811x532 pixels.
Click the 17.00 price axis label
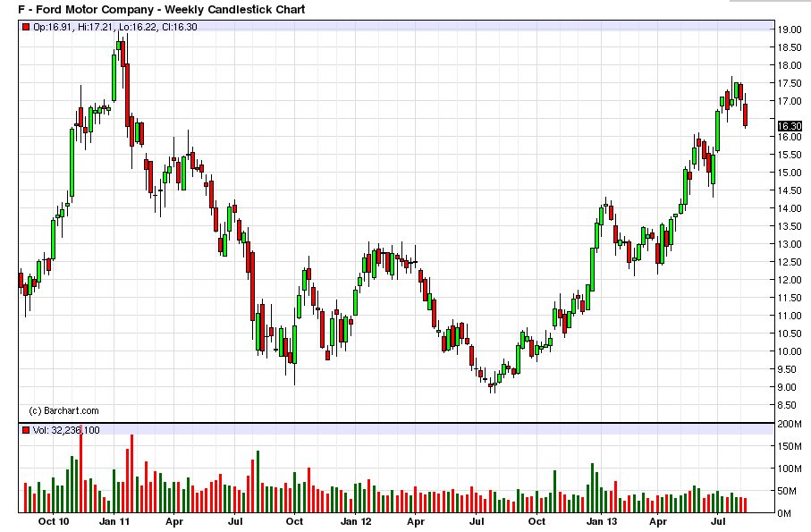point(790,101)
